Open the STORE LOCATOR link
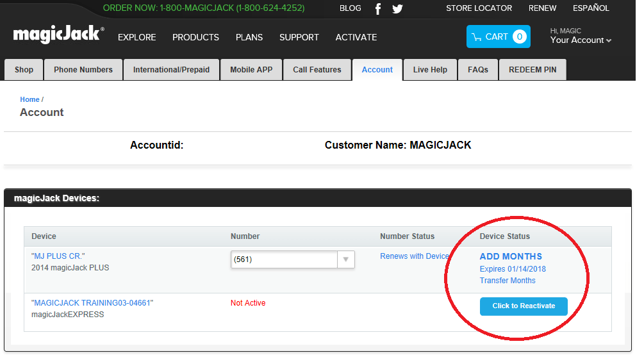 [x=479, y=8]
